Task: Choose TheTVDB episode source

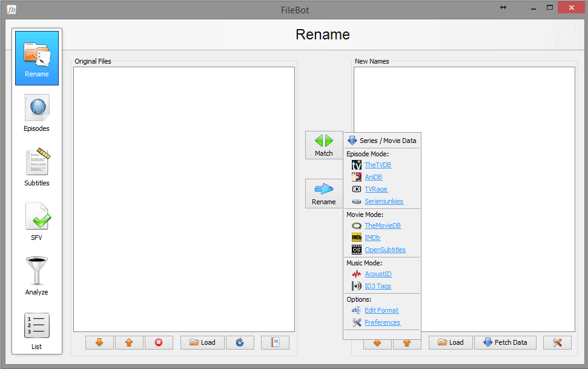Action: [378, 165]
